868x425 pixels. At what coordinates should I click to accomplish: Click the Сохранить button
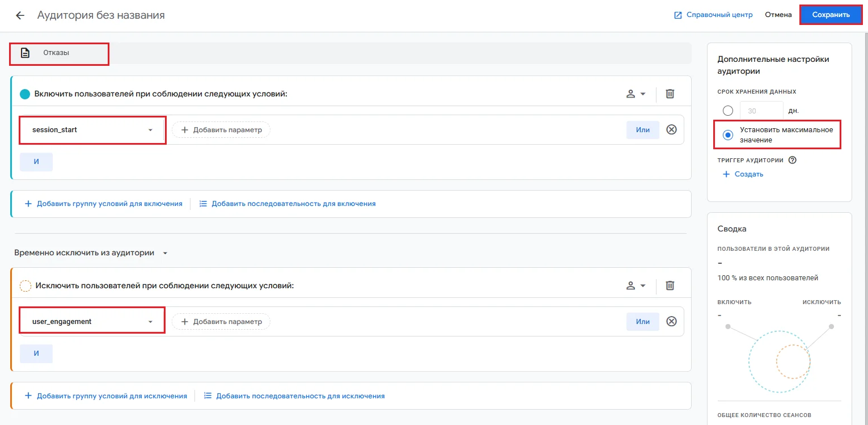tap(831, 15)
